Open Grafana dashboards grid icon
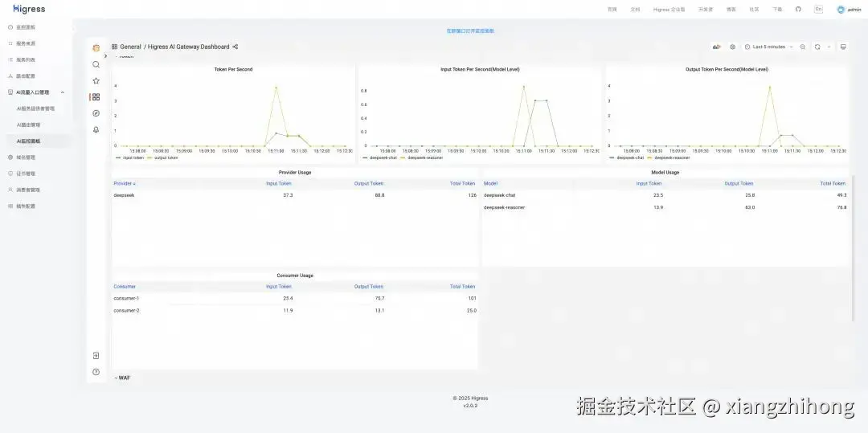Viewport: 868px width, 433px height. click(96, 96)
